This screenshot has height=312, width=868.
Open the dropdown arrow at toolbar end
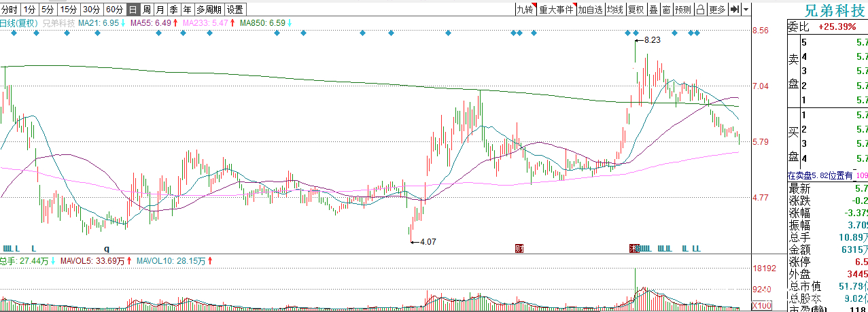click(746, 10)
